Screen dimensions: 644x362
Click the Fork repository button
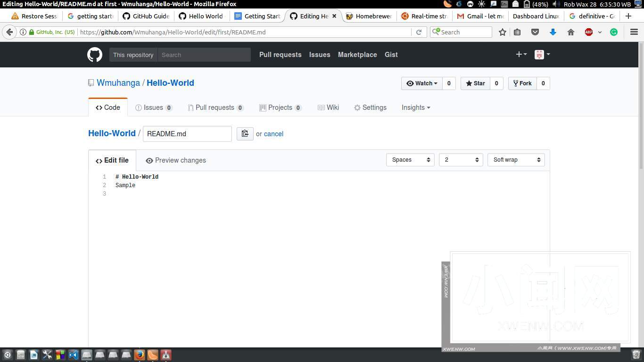pos(522,83)
